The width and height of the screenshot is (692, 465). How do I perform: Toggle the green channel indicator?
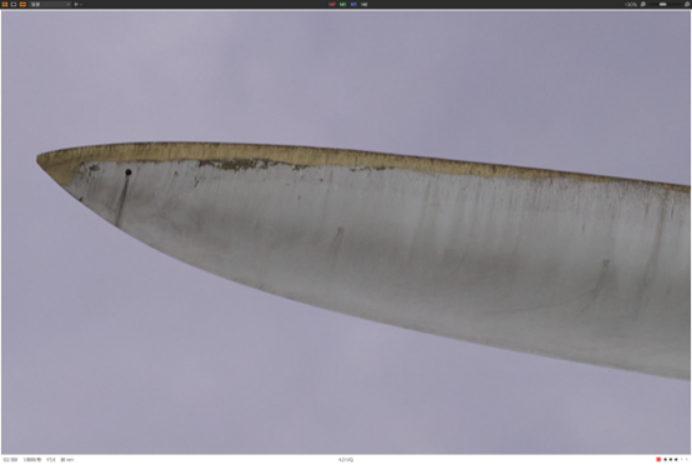343,4
